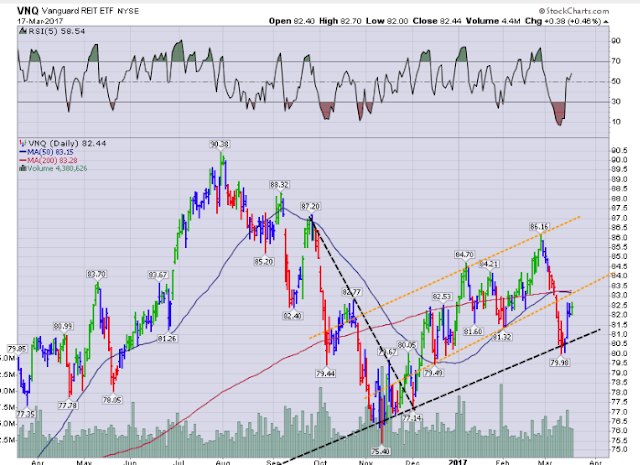Click the 88.32 price label

(x=279, y=185)
